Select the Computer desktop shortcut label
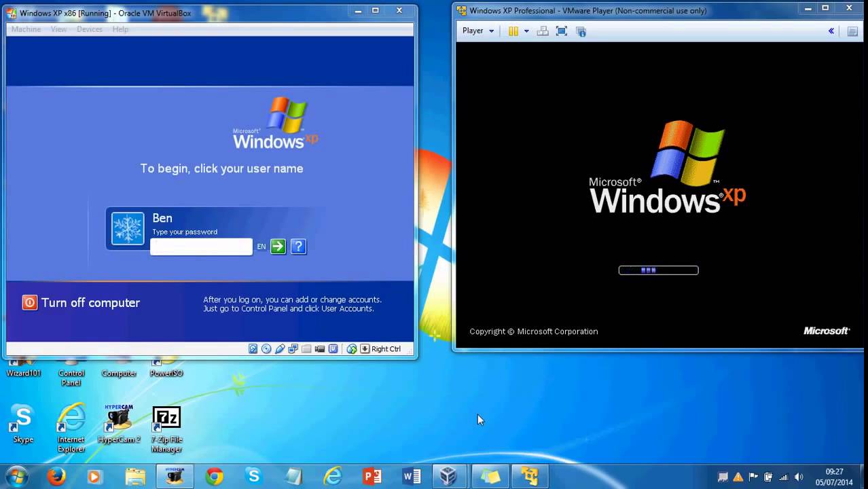868x489 pixels. (x=119, y=374)
